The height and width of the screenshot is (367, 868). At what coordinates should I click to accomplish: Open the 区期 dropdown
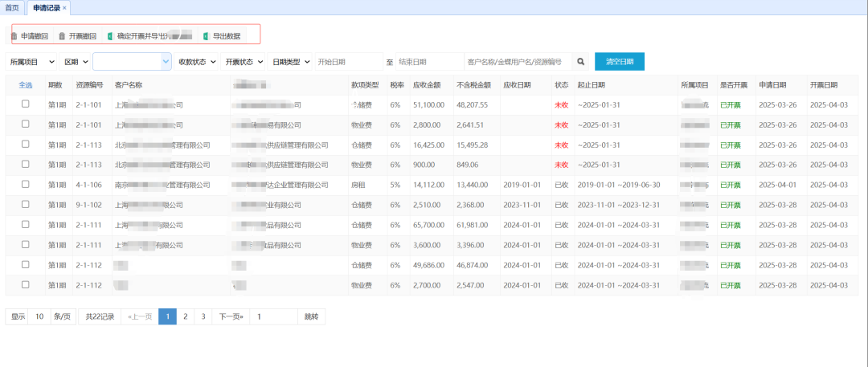pos(76,62)
